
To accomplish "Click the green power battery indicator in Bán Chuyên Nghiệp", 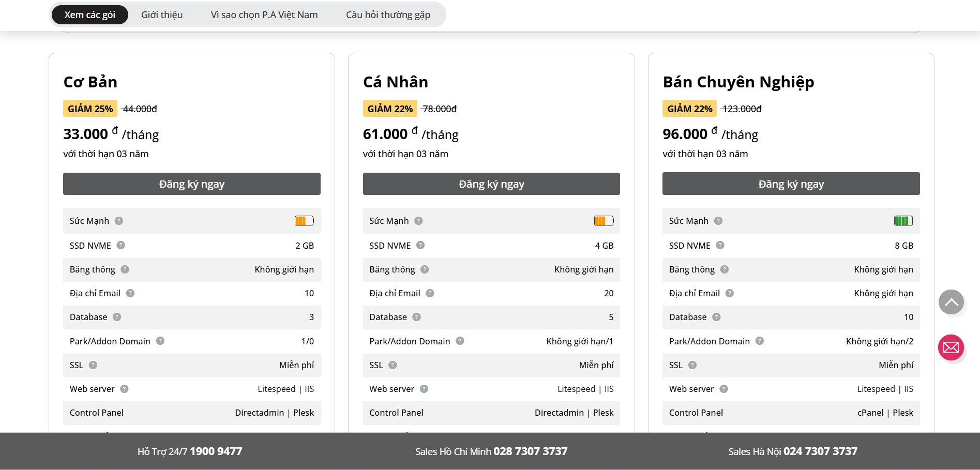I will click(903, 221).
